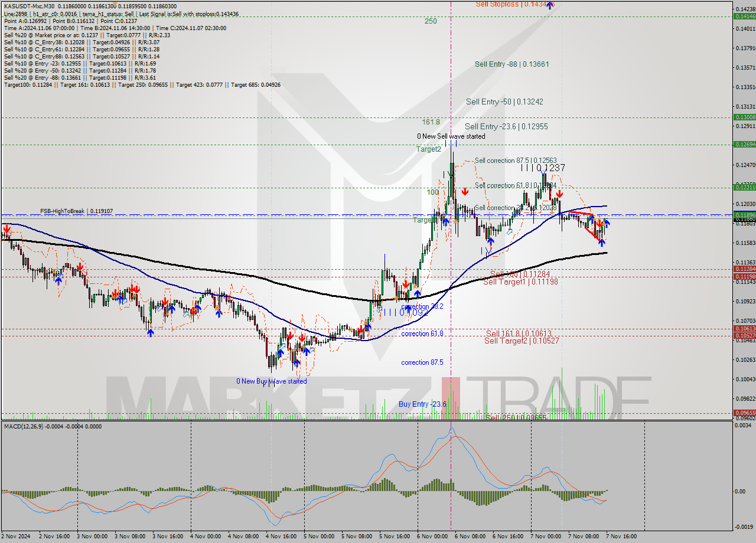756x543 pixels.
Task: Click the '4 Nov 00:00' time axis label
Action: tap(206, 537)
